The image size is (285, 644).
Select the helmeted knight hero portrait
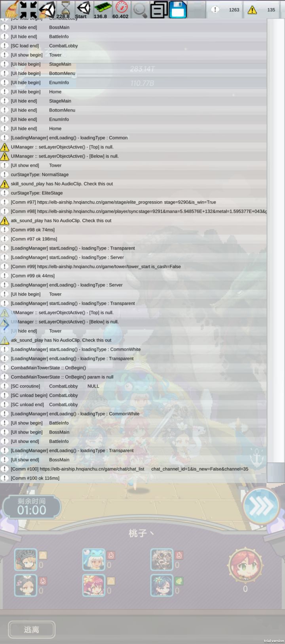pyautogui.click(x=26, y=559)
